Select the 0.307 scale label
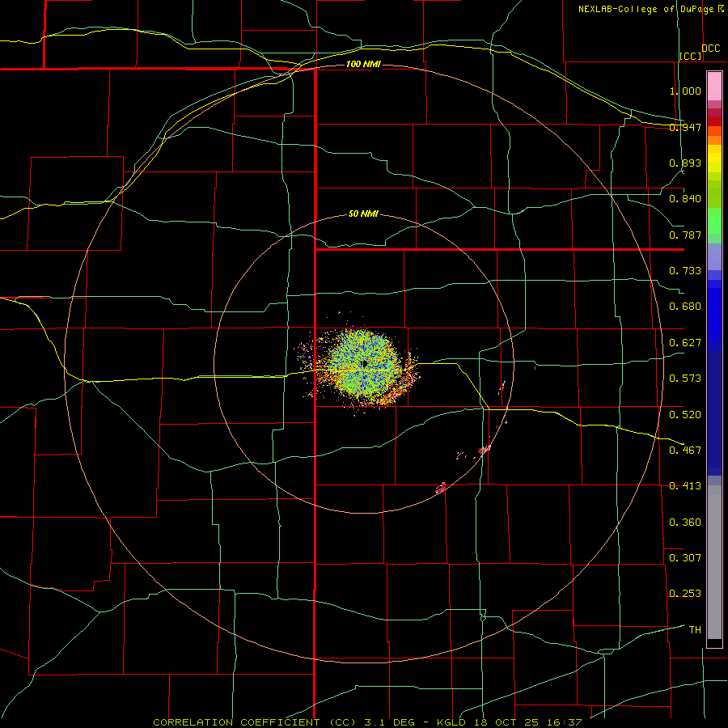The height and width of the screenshot is (728, 728). click(685, 558)
